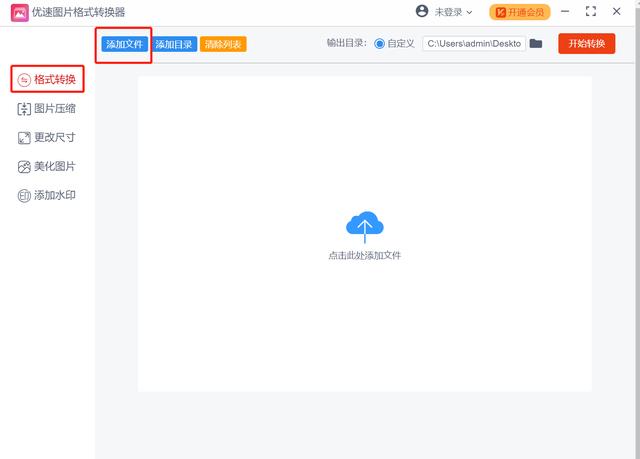The height and width of the screenshot is (459, 640).
Task: Select the 自定义 output directory radio button
Action: pyautogui.click(x=379, y=44)
